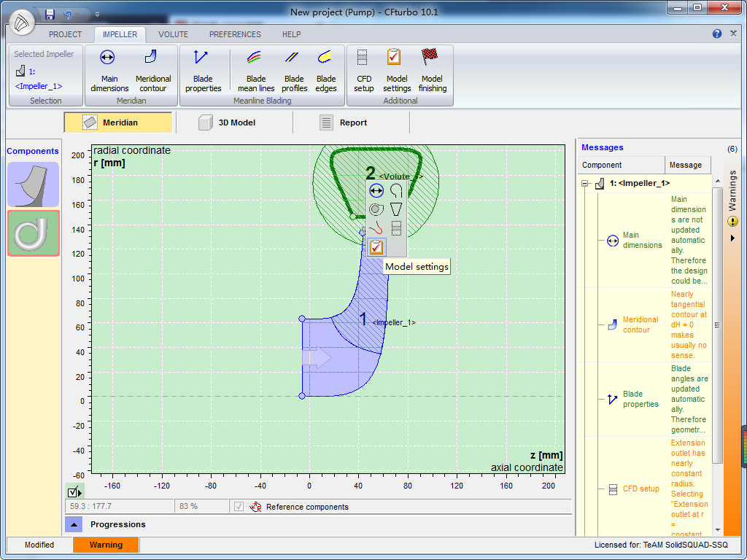747x560 pixels.
Task: Select the <Volute_1> label in the diagram
Action: click(400, 176)
